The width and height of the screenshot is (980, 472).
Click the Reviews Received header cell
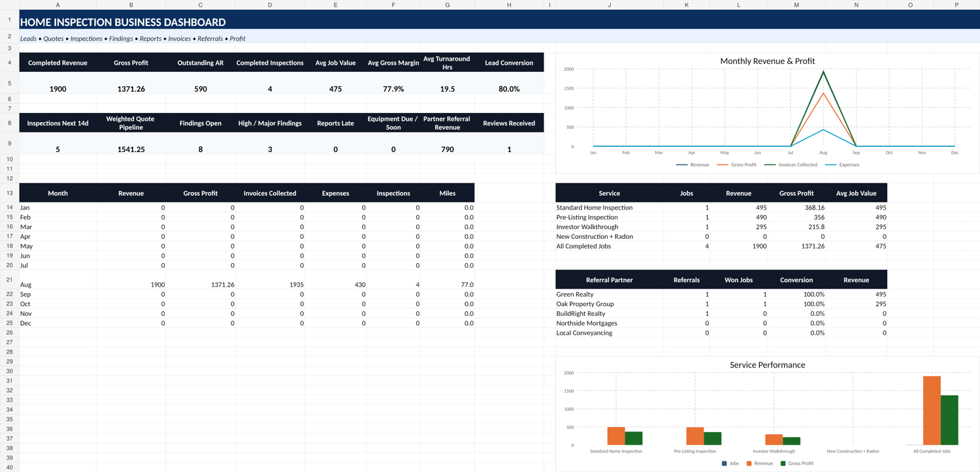(x=509, y=123)
